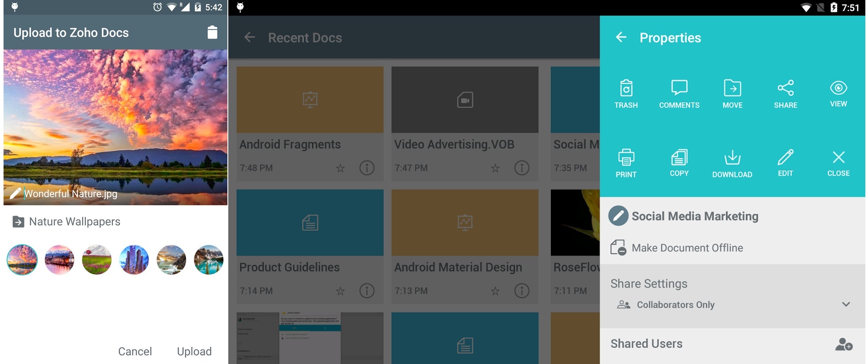Star the Android Material Design document
868x364 pixels.
coord(495,291)
